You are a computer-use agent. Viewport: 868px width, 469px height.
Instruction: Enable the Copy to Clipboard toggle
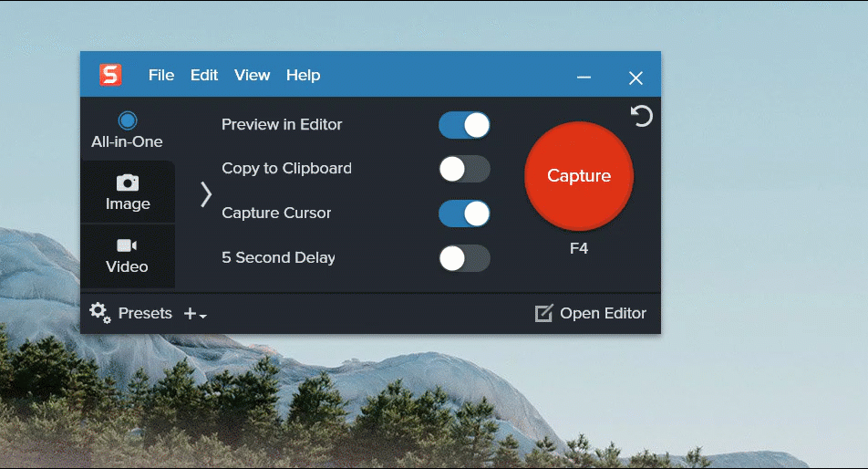pyautogui.click(x=464, y=169)
